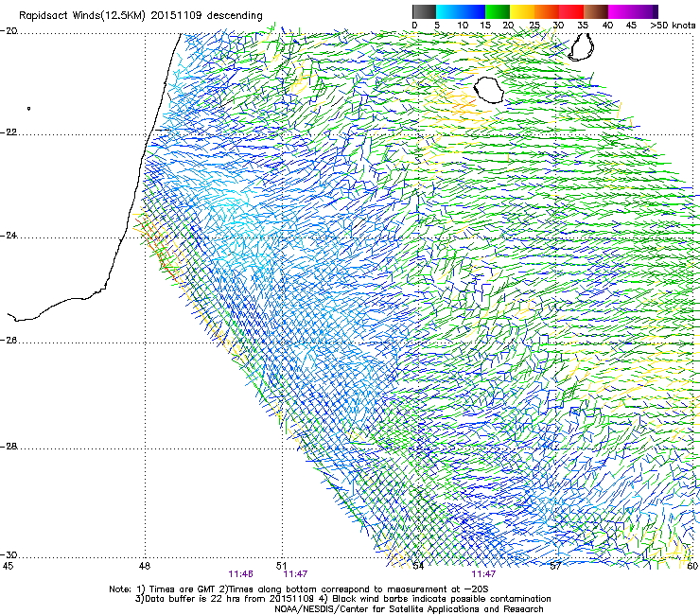Click the 51 longitude axis label
700x615 pixels.
(281, 566)
